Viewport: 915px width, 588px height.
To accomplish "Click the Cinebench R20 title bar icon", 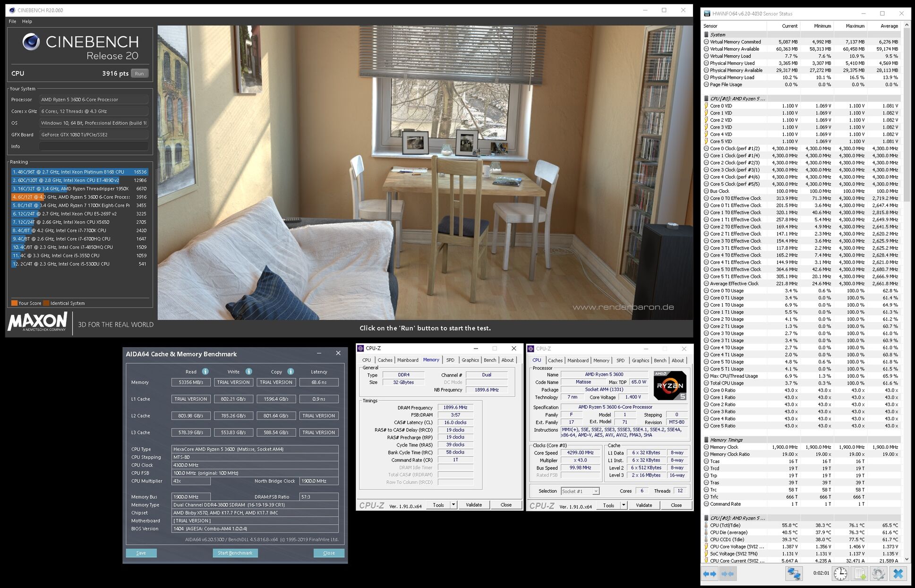I will tap(12, 10).
